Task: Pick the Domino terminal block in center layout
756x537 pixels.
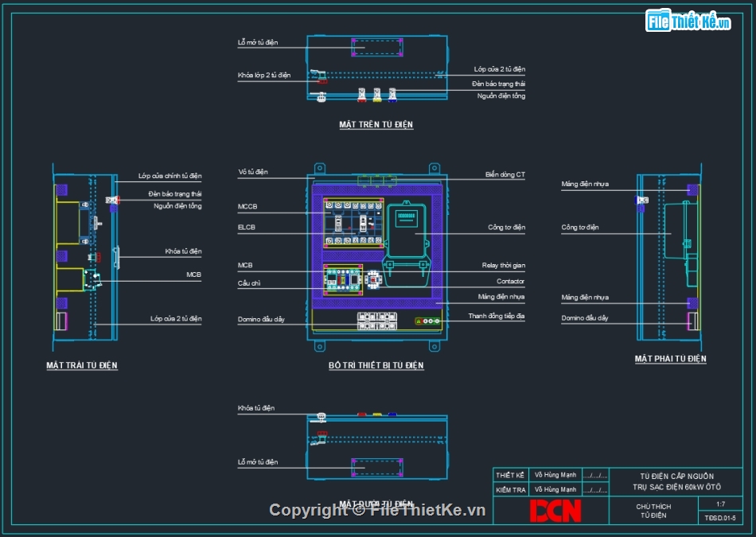Action: (x=377, y=320)
